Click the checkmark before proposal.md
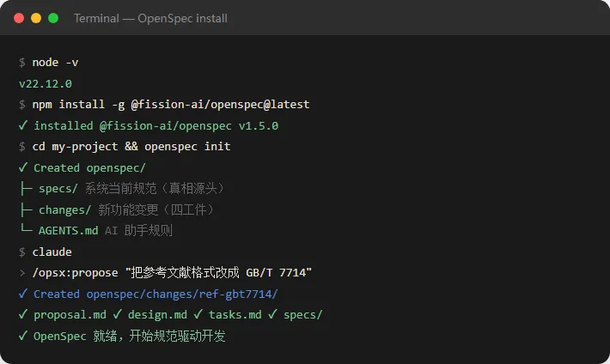Screen dimensions: 610x364 point(23,314)
